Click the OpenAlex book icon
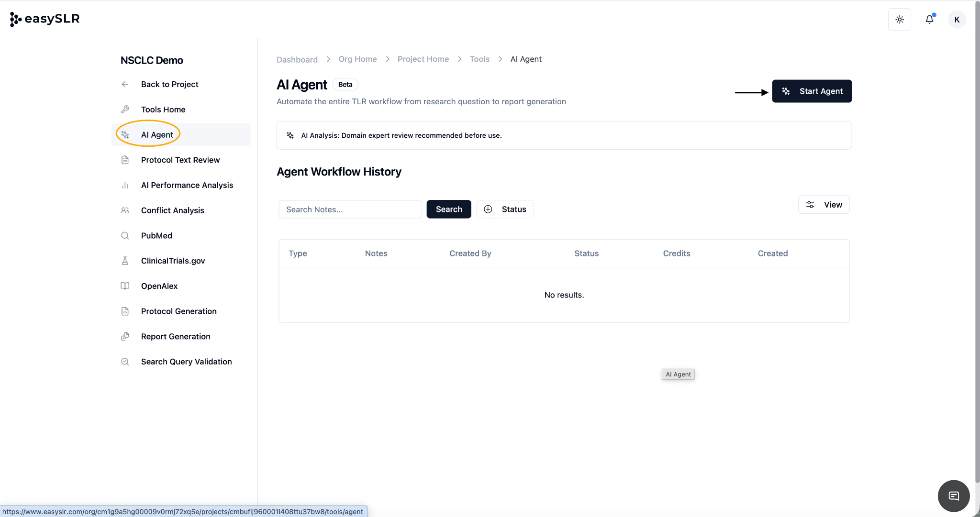 coord(125,286)
